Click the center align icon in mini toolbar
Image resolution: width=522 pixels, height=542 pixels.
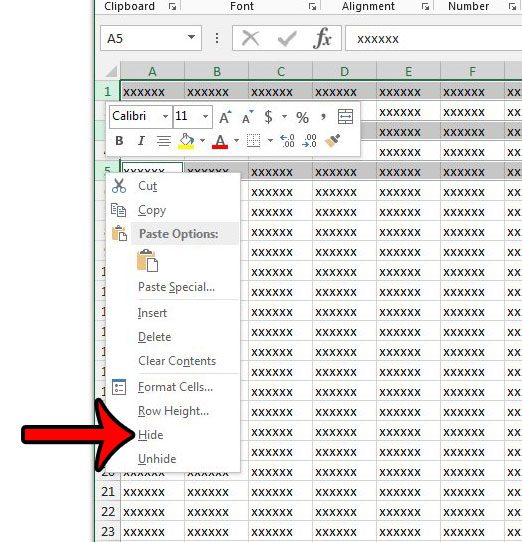164,141
